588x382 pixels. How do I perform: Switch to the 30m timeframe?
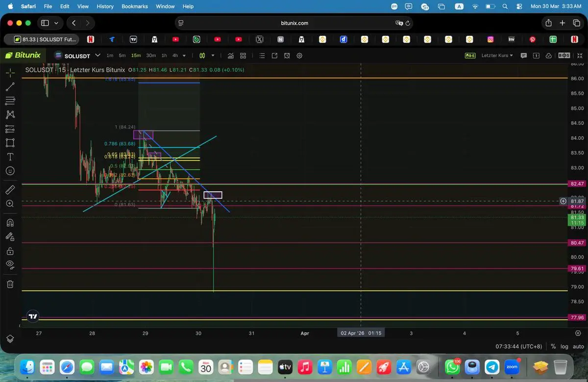click(151, 55)
